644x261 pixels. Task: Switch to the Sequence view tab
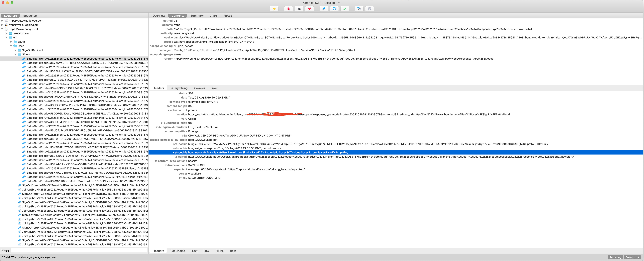coord(30,16)
